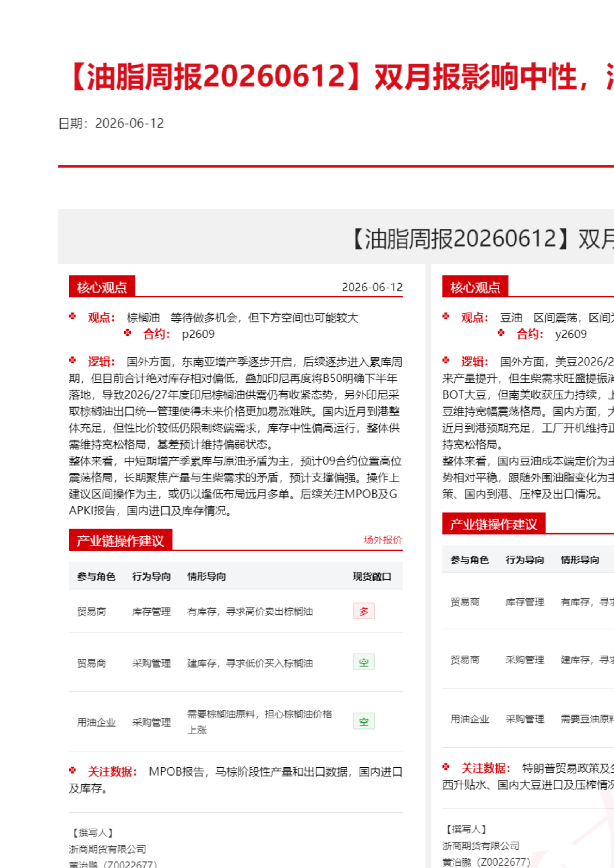
Task: Click 行为导向 column header in left table
Action: pyautogui.click(x=151, y=576)
